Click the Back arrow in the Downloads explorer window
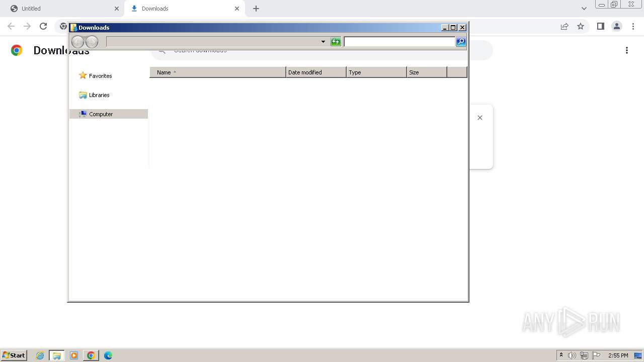The width and height of the screenshot is (644, 362). point(77,42)
